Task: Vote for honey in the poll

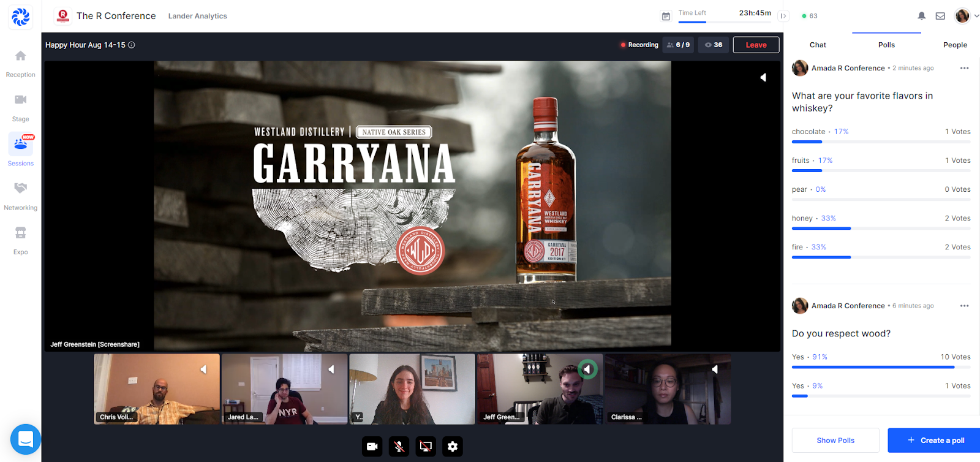Action: coord(881,222)
